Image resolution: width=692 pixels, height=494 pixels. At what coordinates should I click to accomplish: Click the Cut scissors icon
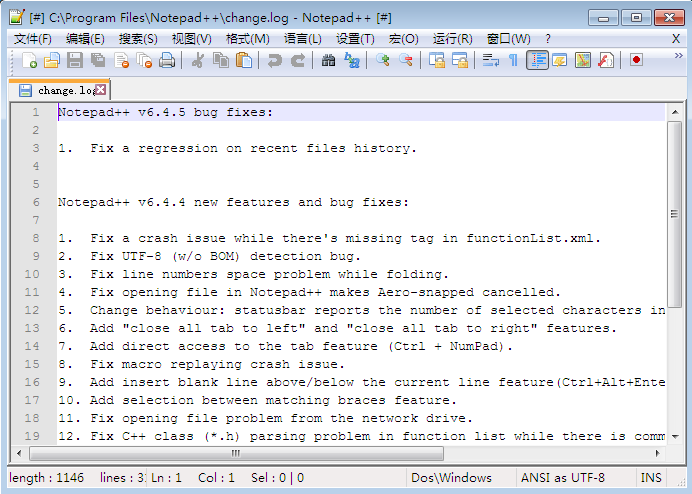(x=198, y=60)
